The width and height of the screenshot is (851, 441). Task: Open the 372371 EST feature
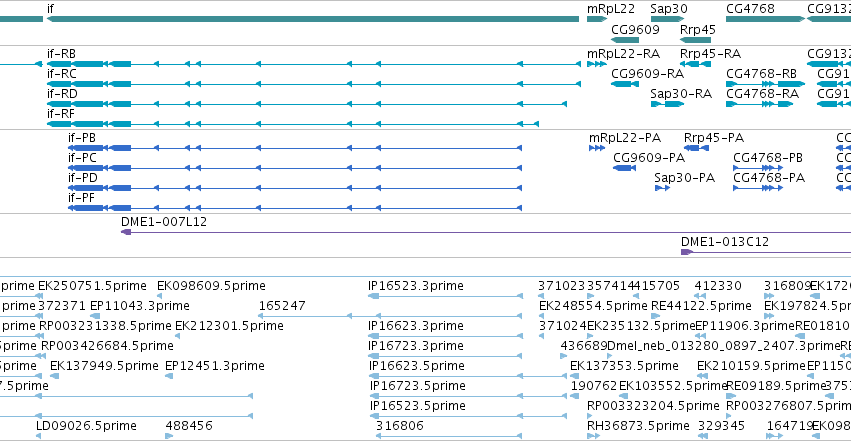pyautogui.click(x=39, y=316)
